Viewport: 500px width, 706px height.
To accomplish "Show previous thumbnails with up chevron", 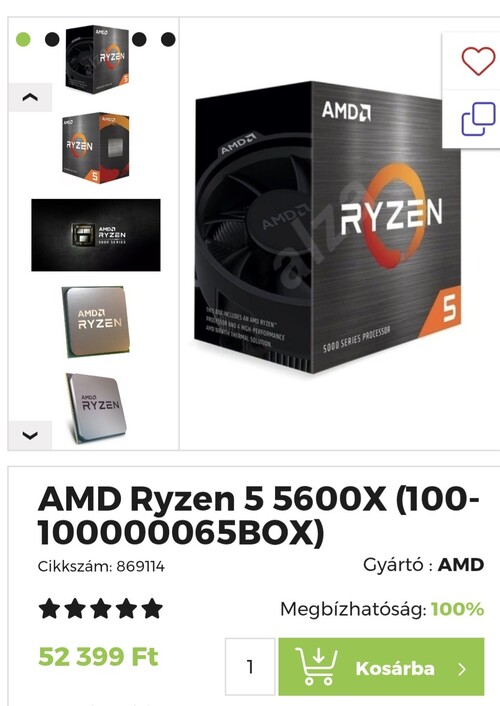I will (x=30, y=97).
